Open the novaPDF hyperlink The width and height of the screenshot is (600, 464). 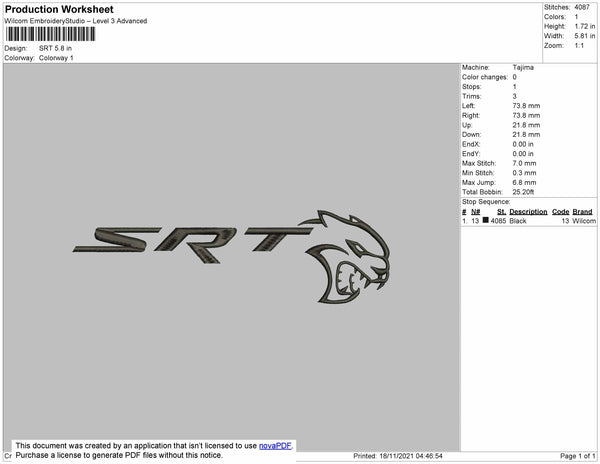(275, 446)
